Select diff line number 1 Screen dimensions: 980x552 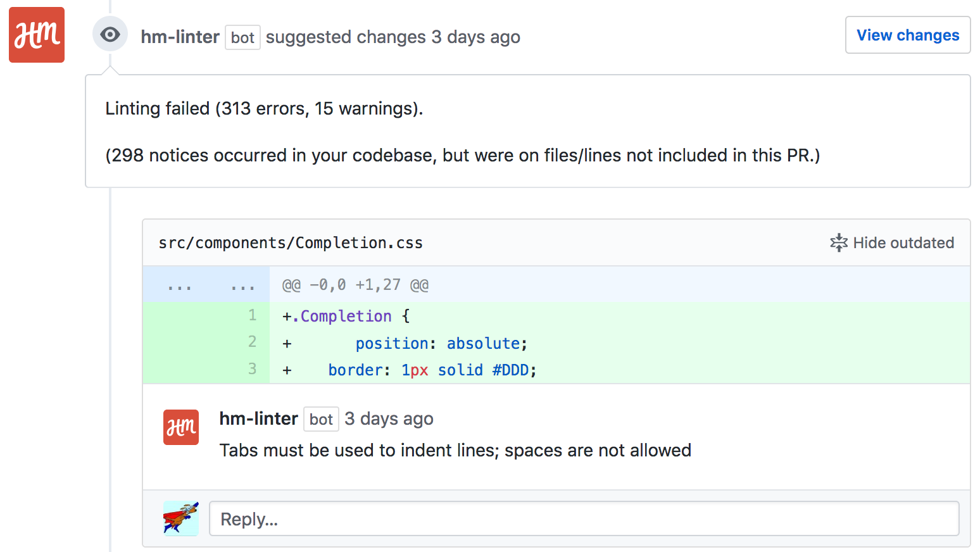(x=252, y=315)
